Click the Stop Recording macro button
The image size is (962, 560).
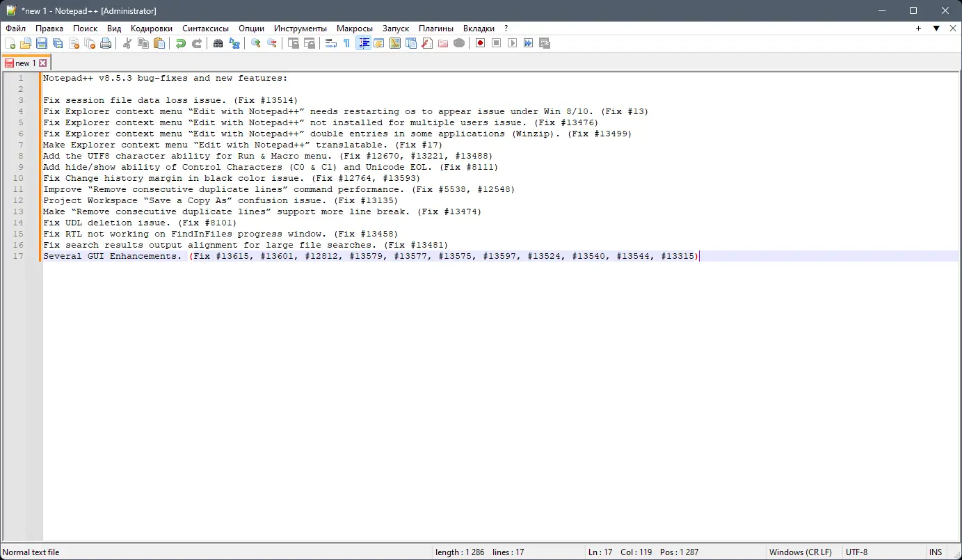click(497, 43)
